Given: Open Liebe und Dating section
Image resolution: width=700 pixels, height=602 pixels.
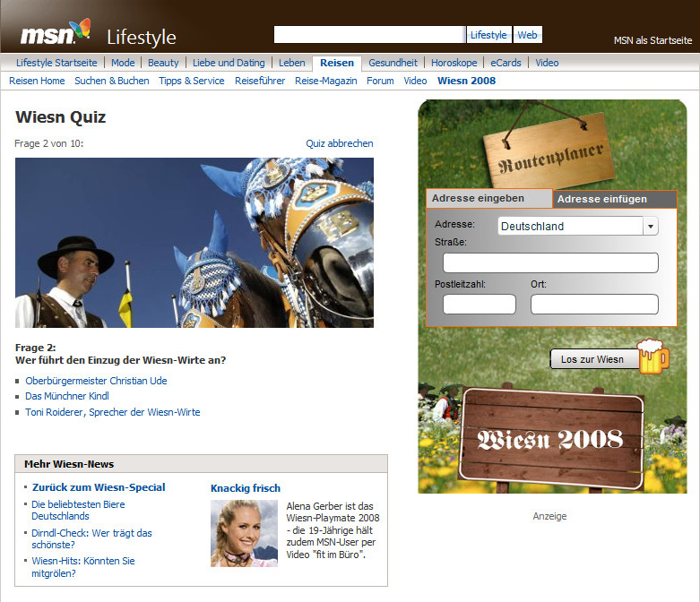Looking at the screenshot, I should click(x=229, y=63).
